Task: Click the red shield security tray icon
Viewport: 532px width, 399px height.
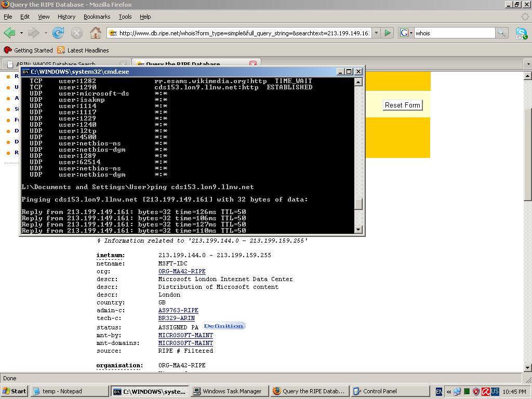Action: click(x=476, y=392)
